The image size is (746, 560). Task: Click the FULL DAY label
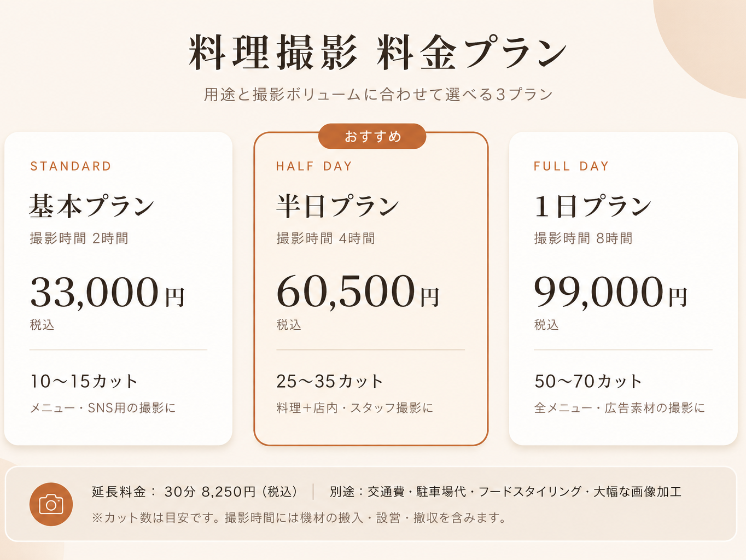coord(572,166)
